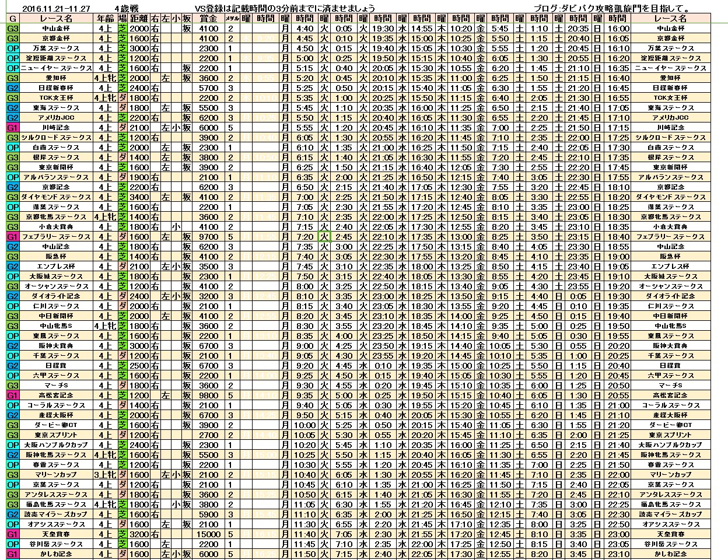Select the 1900 distance cell for アルバランステークス
This screenshot has height=560, width=728.
tap(138, 177)
